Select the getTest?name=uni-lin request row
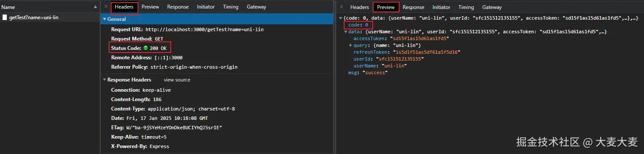This screenshot has height=154, width=644. (50, 17)
